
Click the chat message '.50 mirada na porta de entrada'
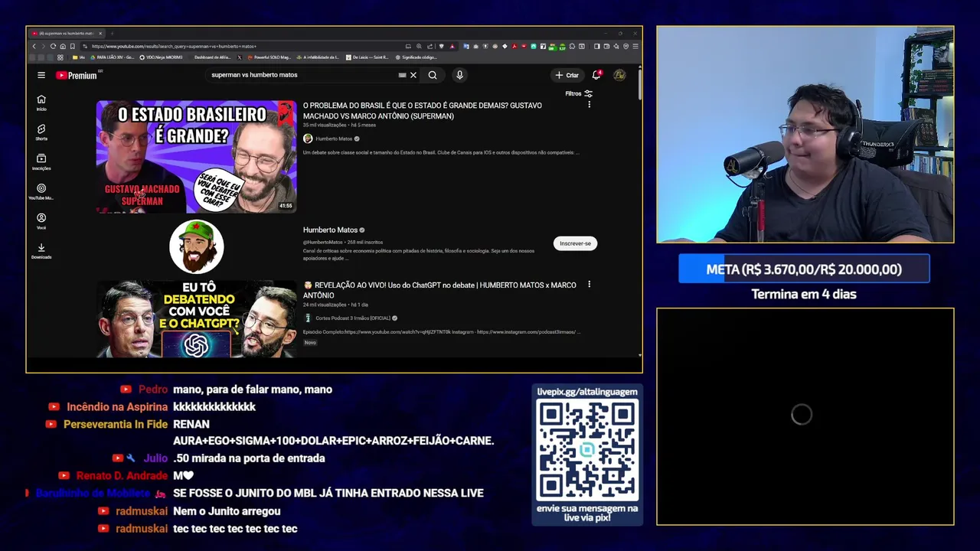coord(249,458)
